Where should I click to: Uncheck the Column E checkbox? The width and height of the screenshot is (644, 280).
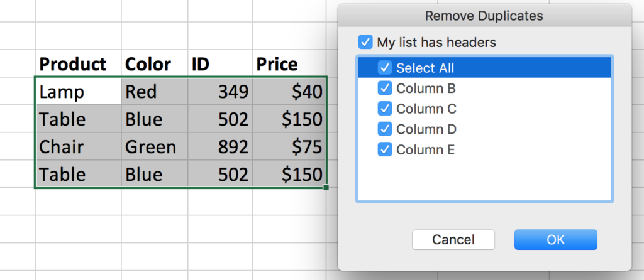pos(385,150)
